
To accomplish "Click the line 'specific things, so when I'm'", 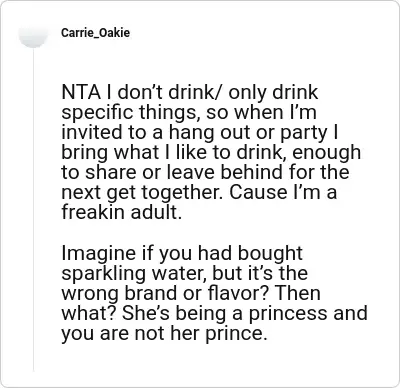I will click(x=189, y=112).
